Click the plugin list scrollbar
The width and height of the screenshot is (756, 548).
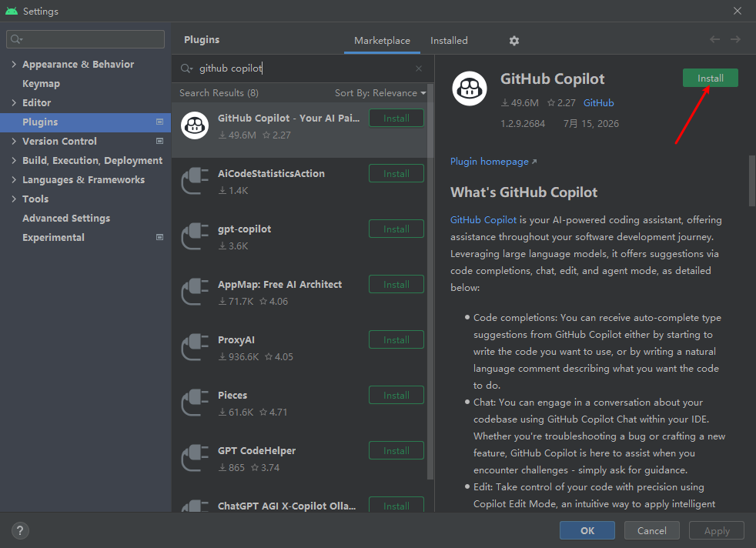[x=430, y=282]
